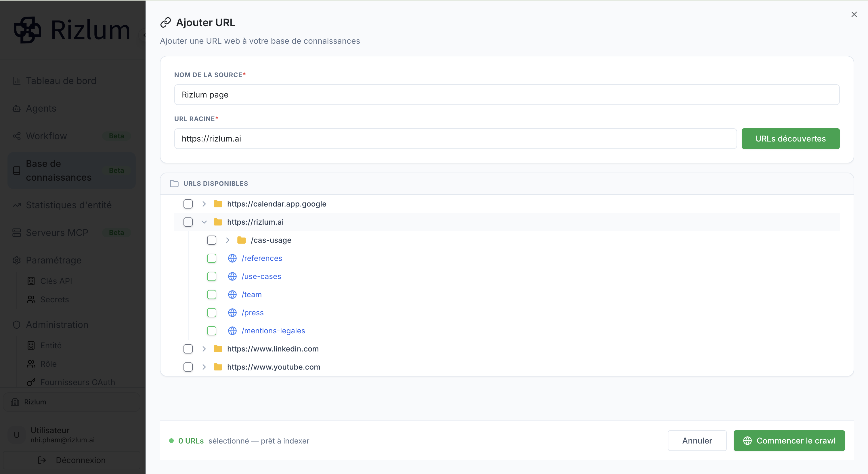The height and width of the screenshot is (474, 868).
Task: Click the URLs découvertes button
Action: (791, 139)
